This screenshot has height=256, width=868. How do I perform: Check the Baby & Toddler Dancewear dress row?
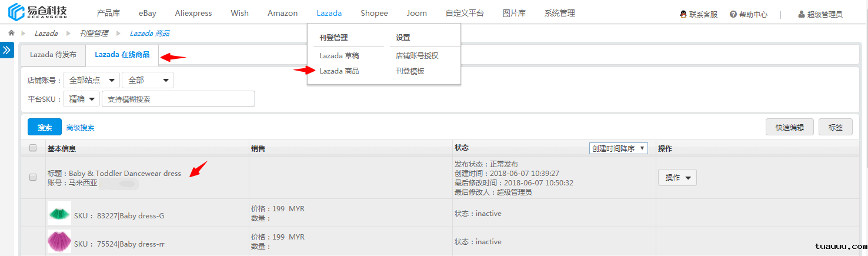(33, 177)
